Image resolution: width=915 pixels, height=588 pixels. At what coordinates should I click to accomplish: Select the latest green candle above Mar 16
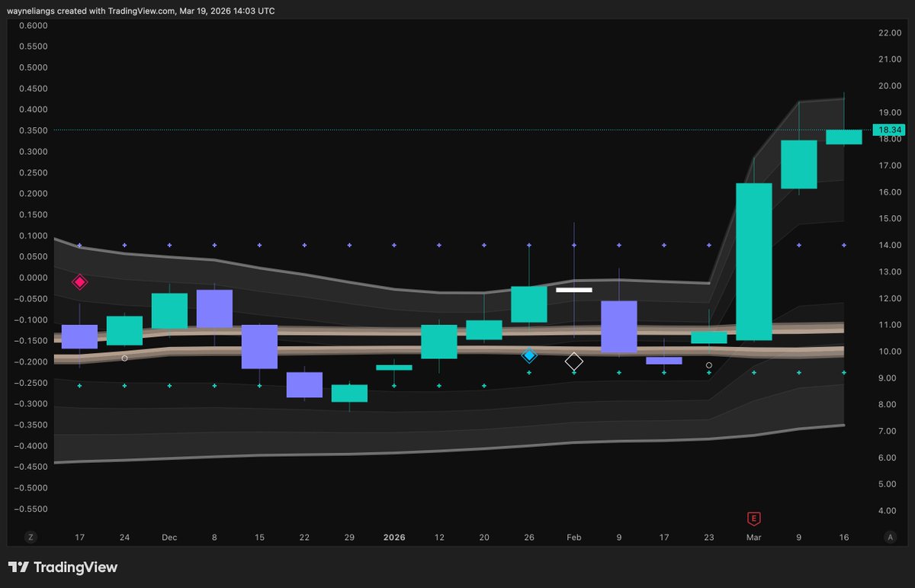pyautogui.click(x=844, y=137)
